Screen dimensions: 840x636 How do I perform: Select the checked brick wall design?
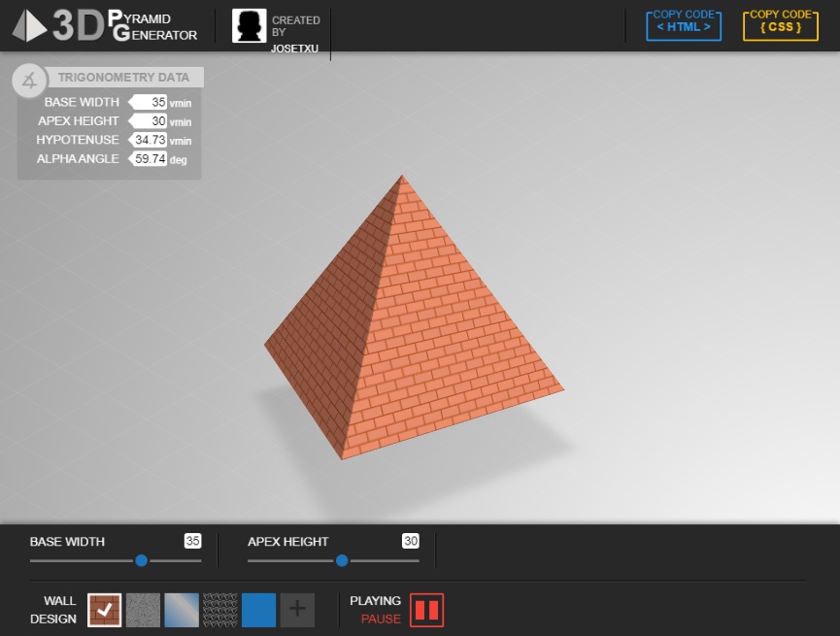[105, 610]
